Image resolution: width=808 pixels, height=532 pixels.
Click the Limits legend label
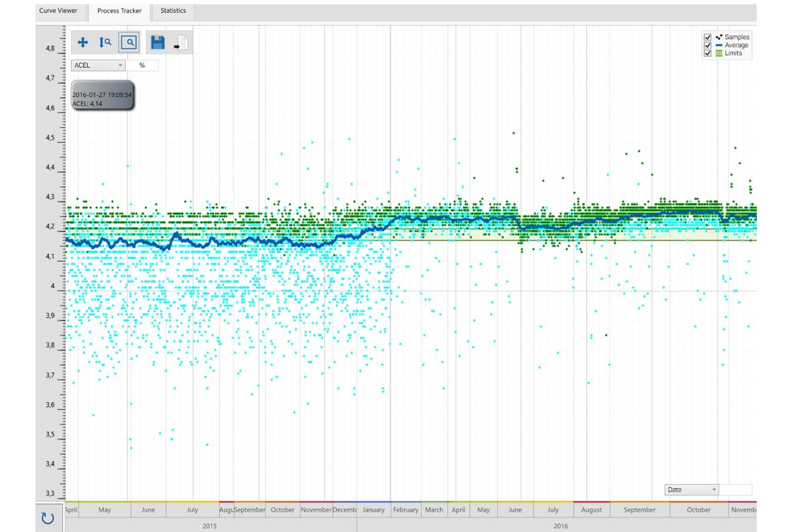click(x=733, y=53)
